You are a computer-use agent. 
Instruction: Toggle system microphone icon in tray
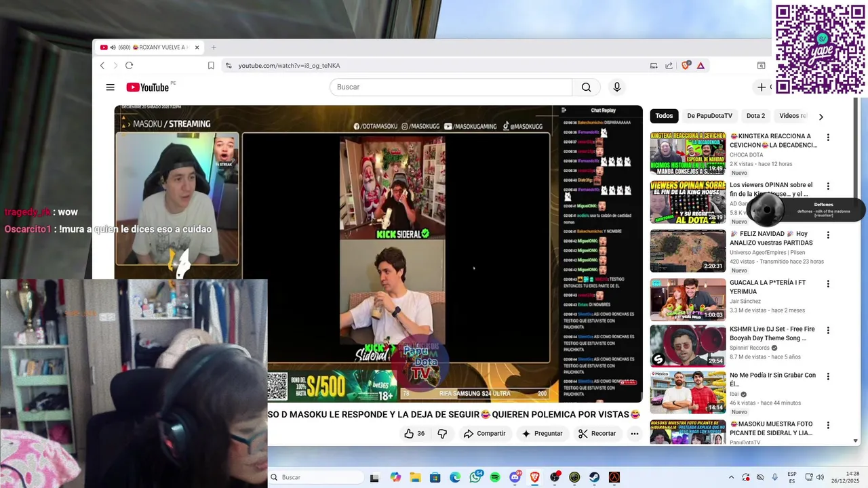[x=775, y=477]
